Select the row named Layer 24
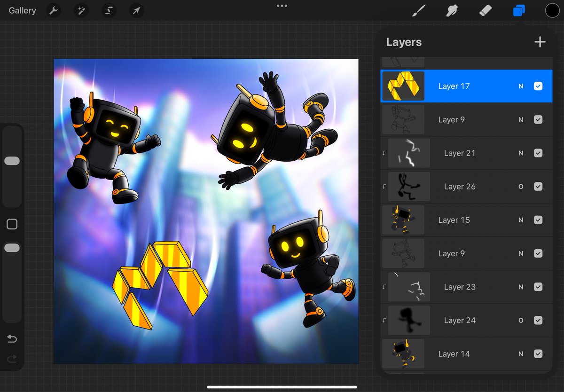 [x=466, y=320]
